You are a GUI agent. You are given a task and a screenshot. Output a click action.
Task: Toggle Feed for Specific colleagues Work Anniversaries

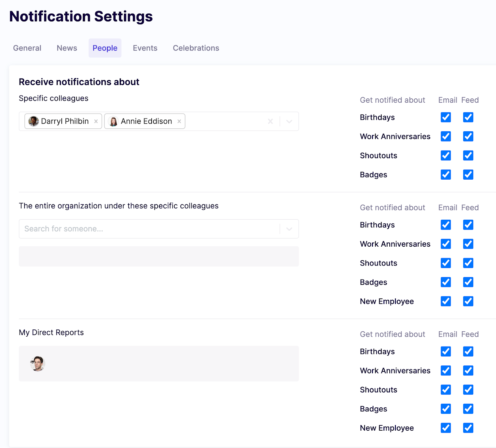pos(468,136)
